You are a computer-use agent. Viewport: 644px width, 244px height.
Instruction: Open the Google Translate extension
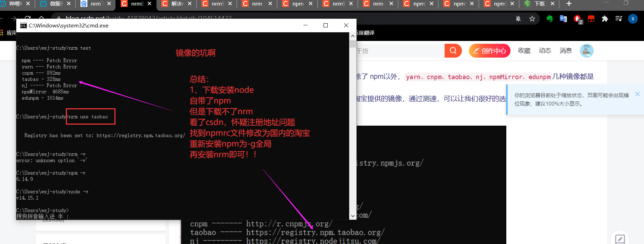[x=563, y=19]
